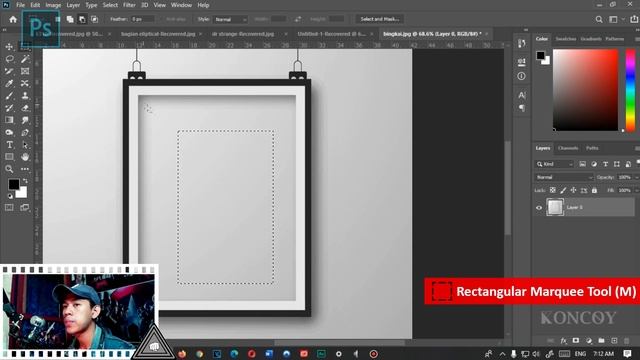Select the Gradient tool
Screen dimensions: 640x360
point(9,120)
